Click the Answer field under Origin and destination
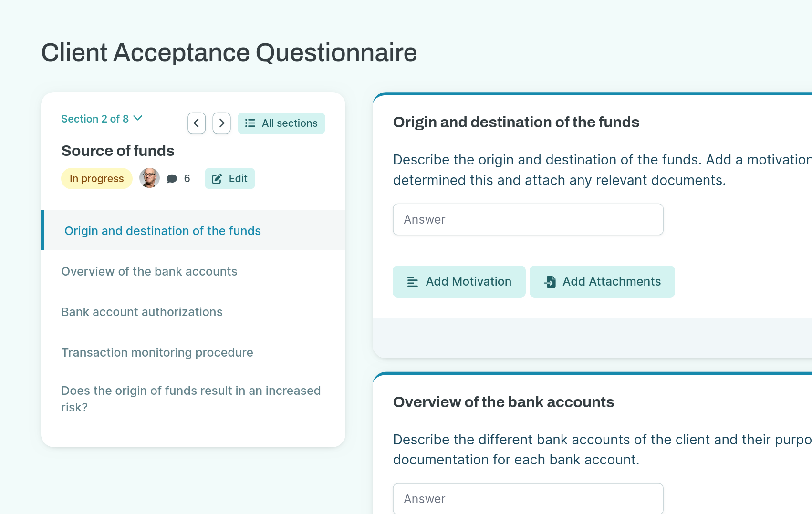 tap(528, 219)
